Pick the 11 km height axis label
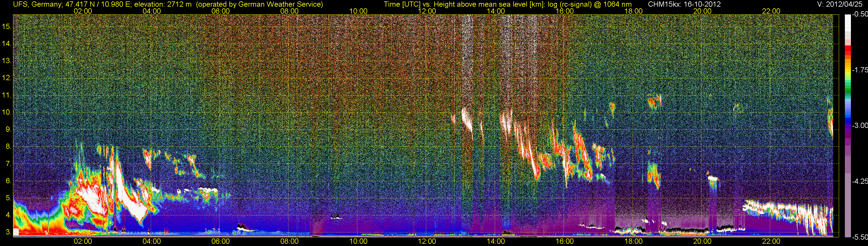This screenshot has height=246, width=868. (7, 96)
